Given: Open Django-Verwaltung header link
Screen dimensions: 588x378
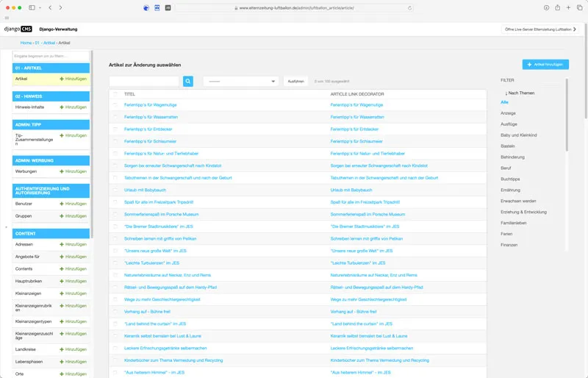Looking at the screenshot, I should [58, 29].
